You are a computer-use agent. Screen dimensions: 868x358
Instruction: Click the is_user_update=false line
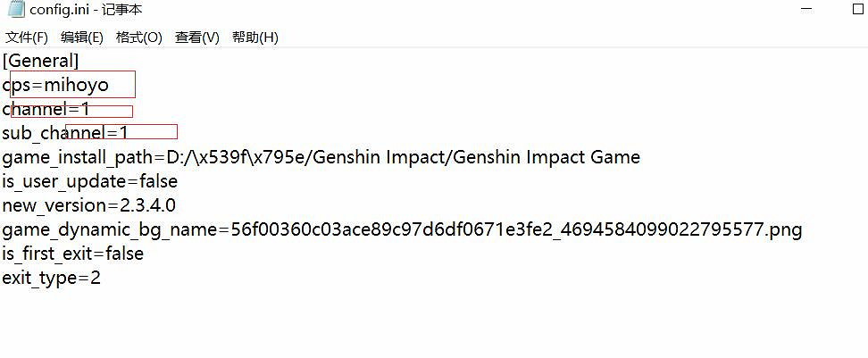89,182
